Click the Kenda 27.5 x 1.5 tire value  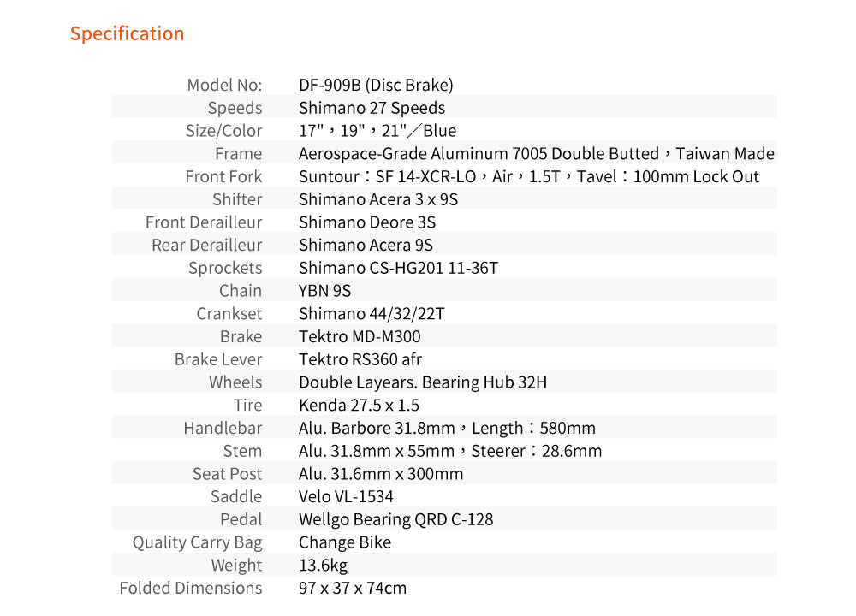pos(360,406)
